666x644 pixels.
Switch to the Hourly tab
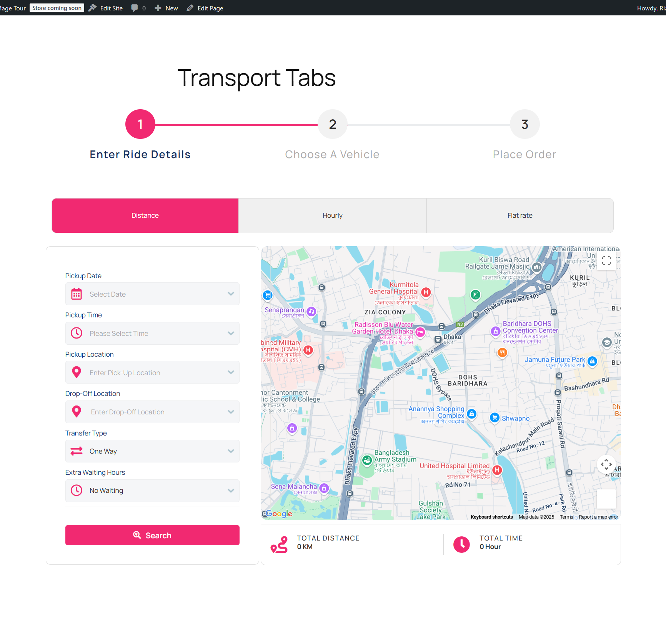click(333, 215)
